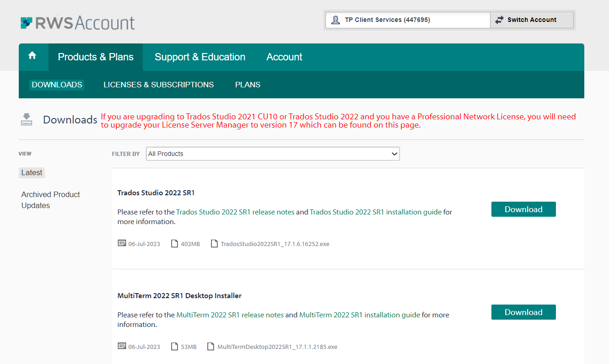Image resolution: width=609 pixels, height=364 pixels.
Task: Open the Account tab
Action: (x=284, y=57)
